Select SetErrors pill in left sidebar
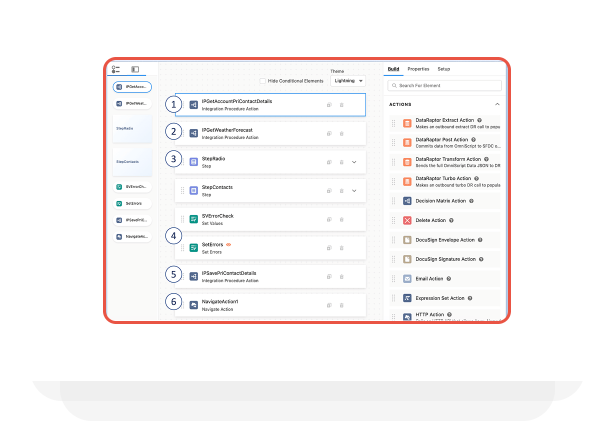The height and width of the screenshot is (421, 615). 132,204
